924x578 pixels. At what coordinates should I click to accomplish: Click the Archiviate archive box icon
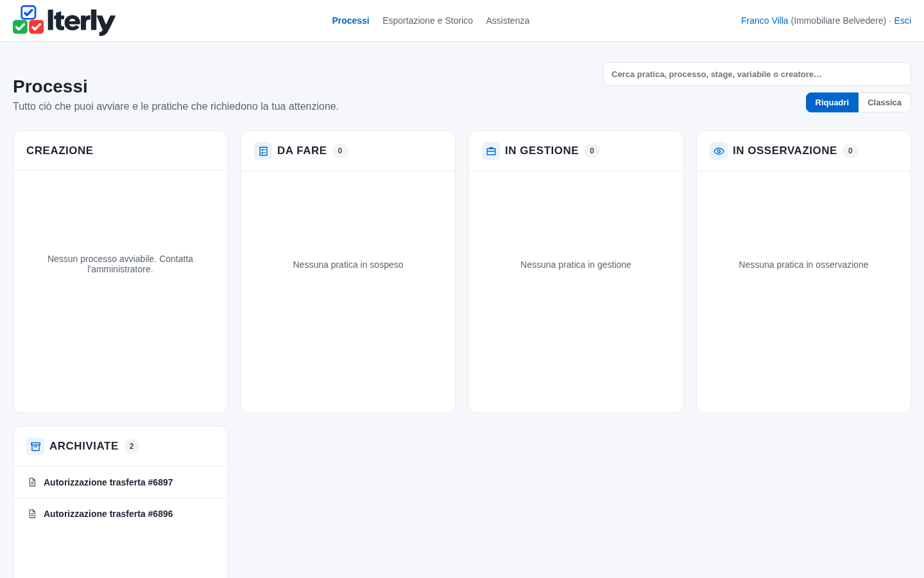35,446
